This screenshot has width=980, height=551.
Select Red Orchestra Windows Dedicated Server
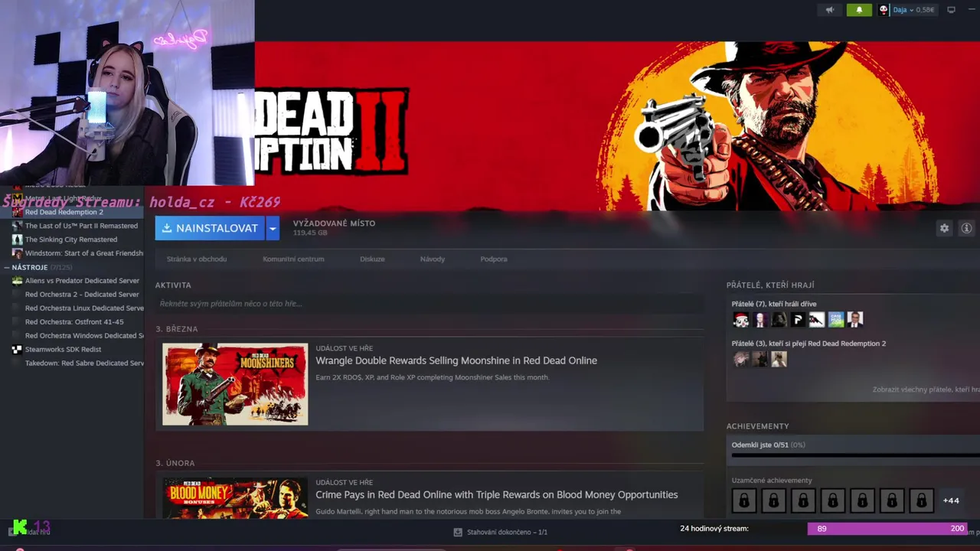click(x=84, y=336)
